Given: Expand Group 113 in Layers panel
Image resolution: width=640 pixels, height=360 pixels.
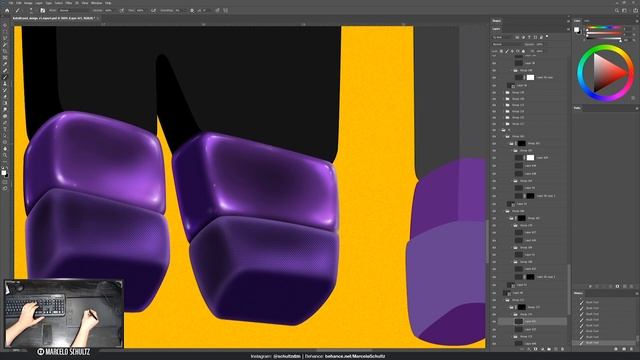Looking at the screenshot, I should (x=504, y=105).
